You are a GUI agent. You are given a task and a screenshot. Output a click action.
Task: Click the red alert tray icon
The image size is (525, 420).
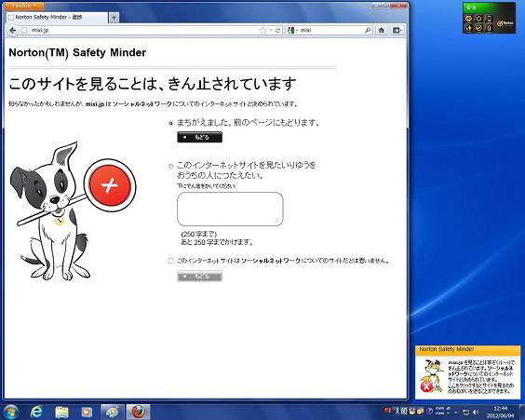[x=387, y=411]
